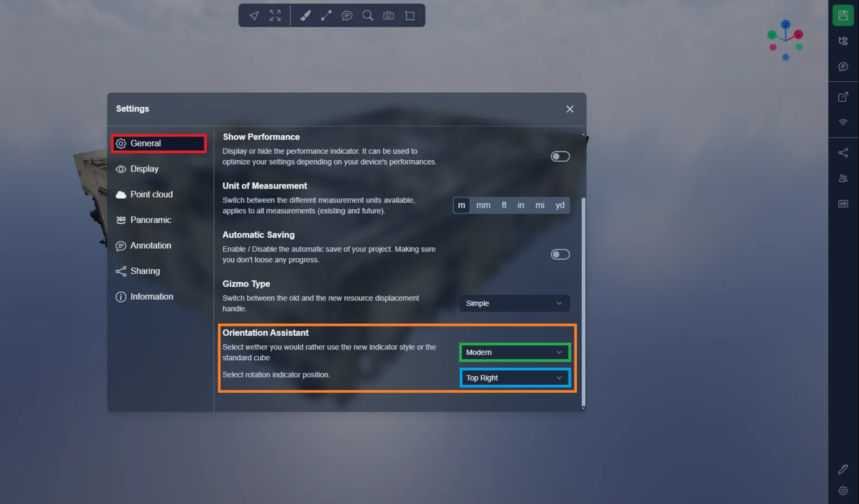This screenshot has height=504, width=859.
Task: Open the Point cloud settings tab
Action: 151,195
